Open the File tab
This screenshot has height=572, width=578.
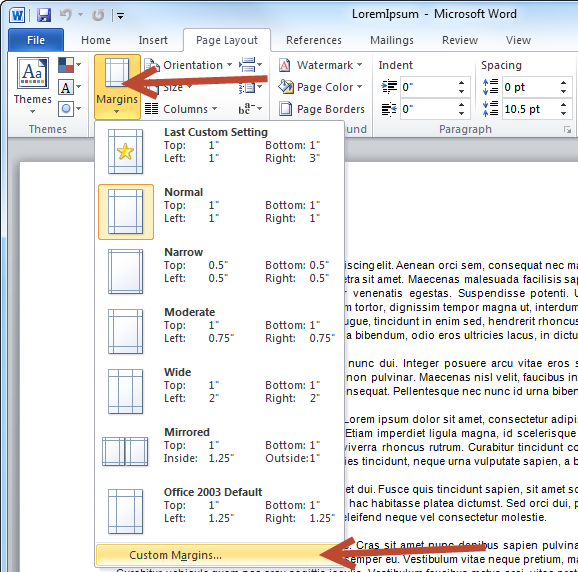tap(36, 40)
